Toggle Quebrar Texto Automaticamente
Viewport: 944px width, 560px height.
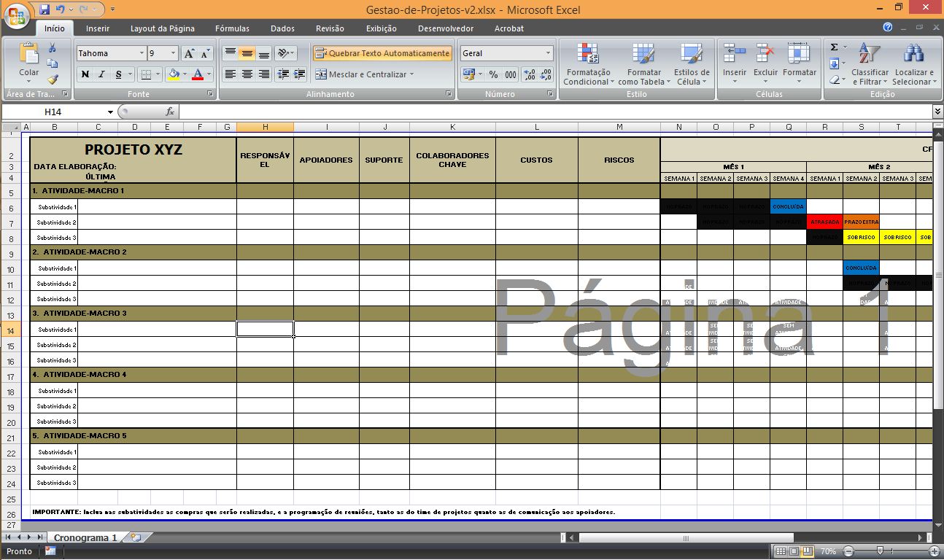382,53
